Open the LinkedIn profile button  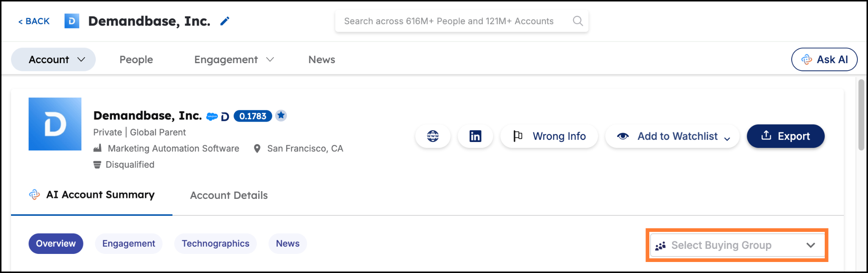[475, 136]
